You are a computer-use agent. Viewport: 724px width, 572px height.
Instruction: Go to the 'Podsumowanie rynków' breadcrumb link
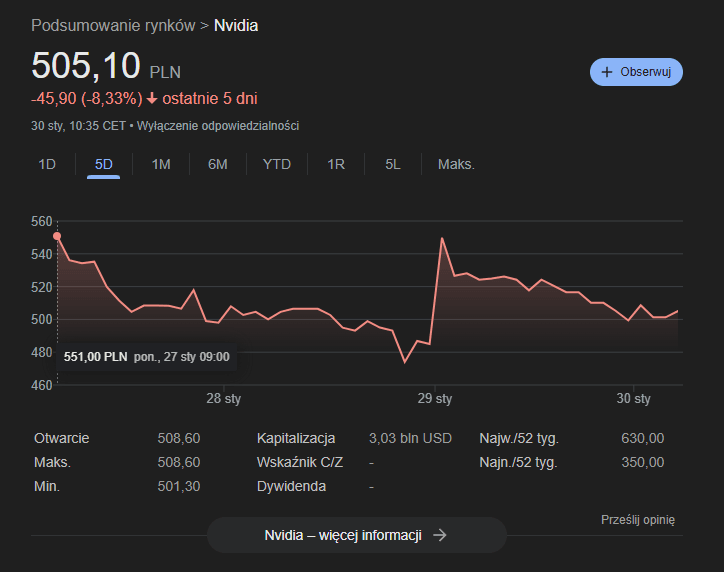113,25
